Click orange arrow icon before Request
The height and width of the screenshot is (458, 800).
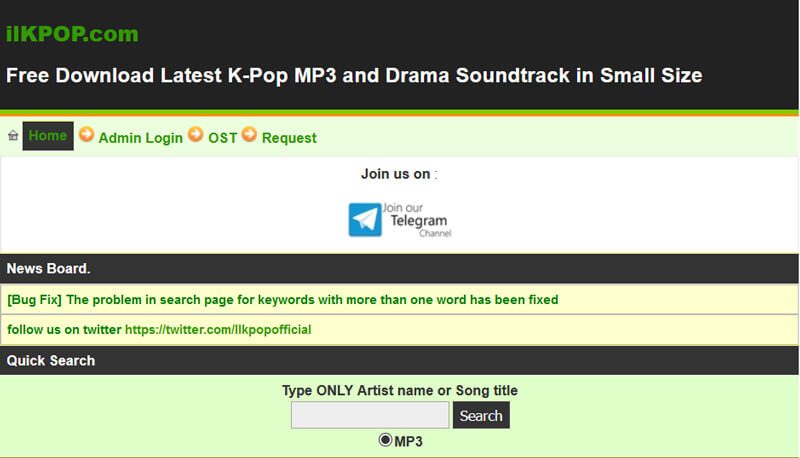(x=249, y=134)
